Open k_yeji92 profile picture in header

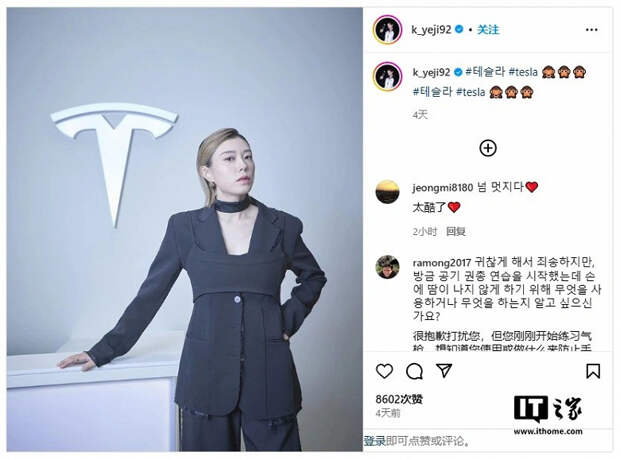387,30
